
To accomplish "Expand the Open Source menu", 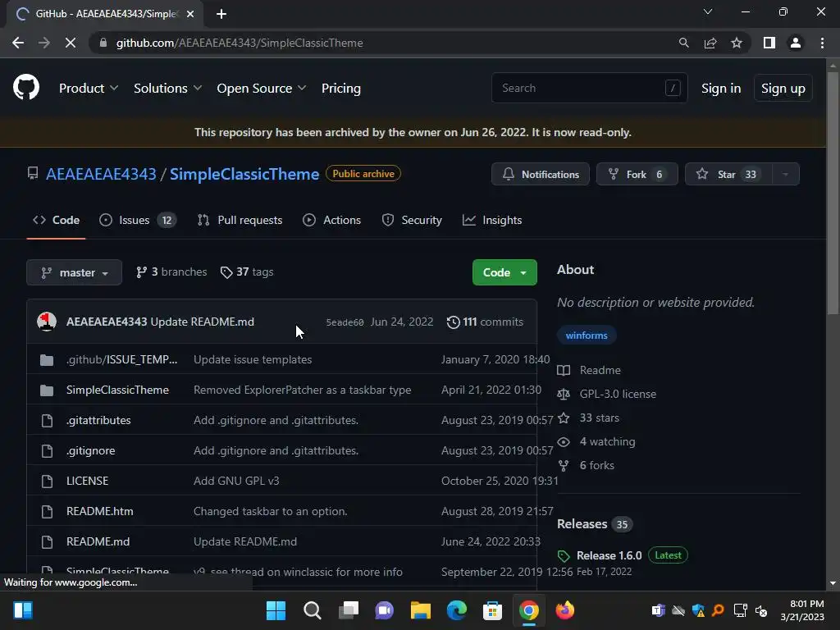I will coord(262,89).
